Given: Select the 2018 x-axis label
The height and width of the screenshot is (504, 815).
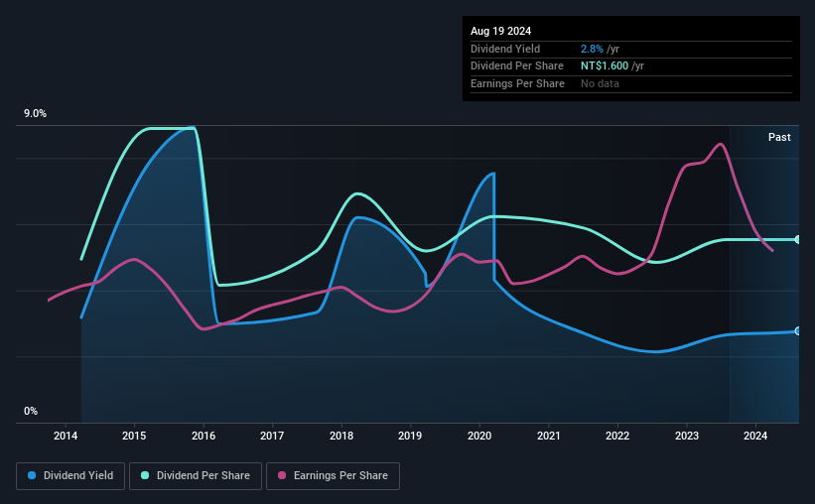Looking at the screenshot, I should (x=341, y=436).
